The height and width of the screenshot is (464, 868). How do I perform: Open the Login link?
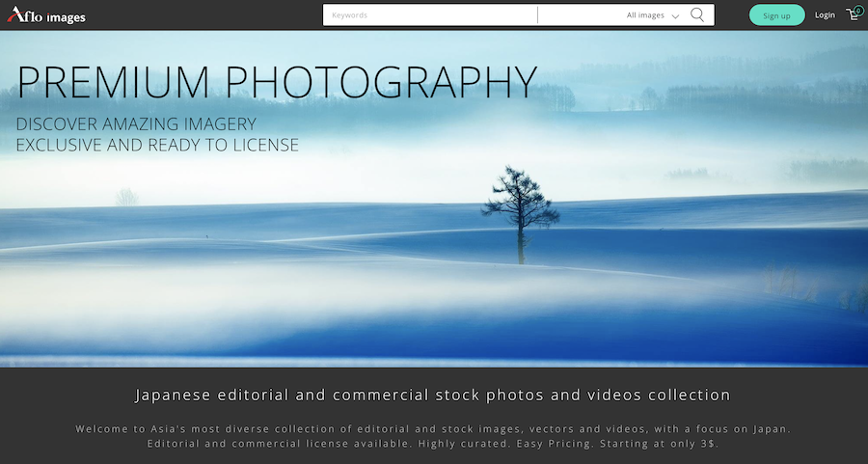(x=825, y=14)
